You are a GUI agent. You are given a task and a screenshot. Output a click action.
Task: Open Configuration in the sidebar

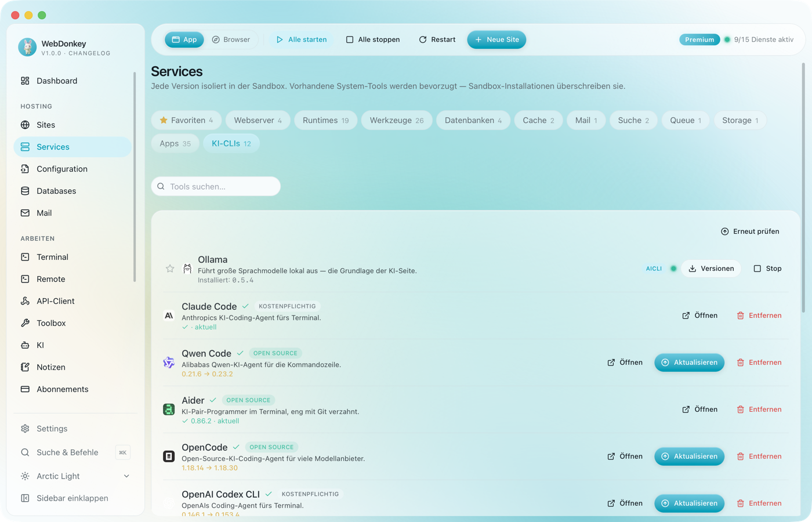pos(73,169)
